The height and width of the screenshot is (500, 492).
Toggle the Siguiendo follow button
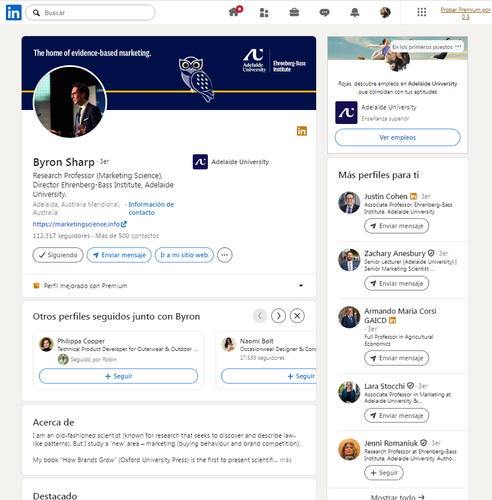click(x=58, y=255)
